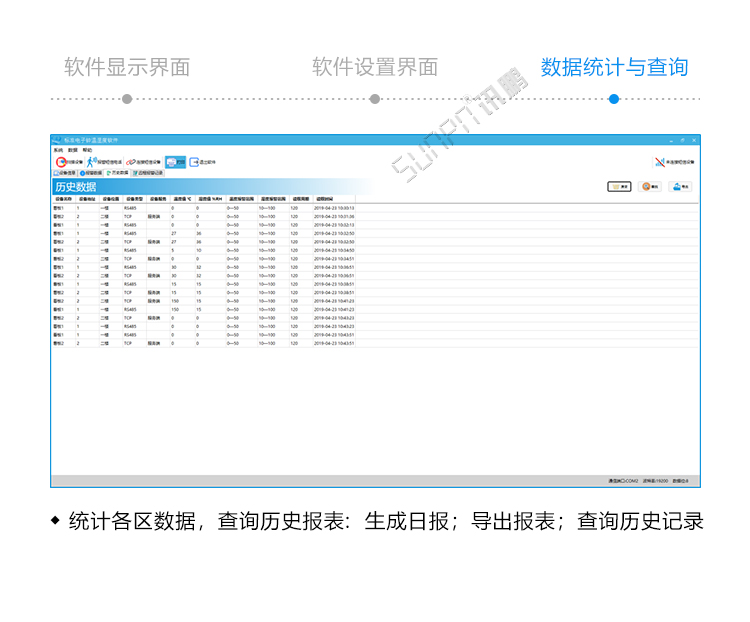Click the red circle icon in the toolbar

(x=62, y=161)
